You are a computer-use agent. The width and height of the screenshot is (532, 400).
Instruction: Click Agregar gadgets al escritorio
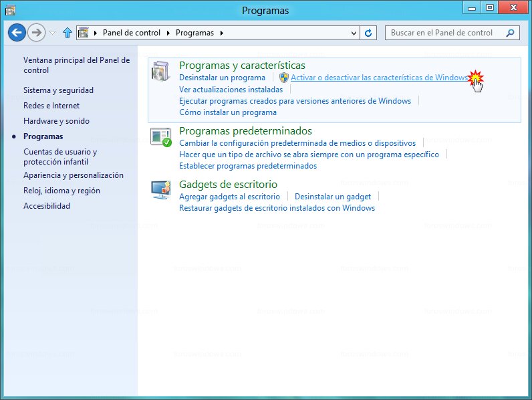tap(230, 197)
